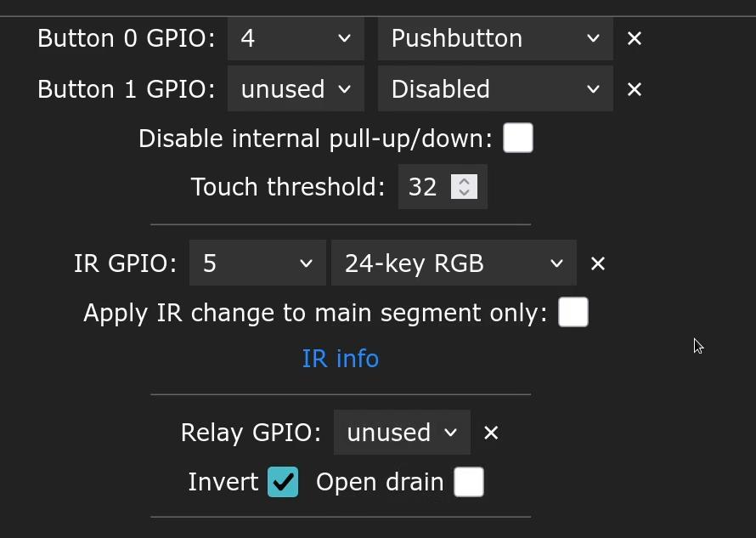The image size is (756, 538).
Task: Enable the Open drain checkbox
Action: (469, 482)
